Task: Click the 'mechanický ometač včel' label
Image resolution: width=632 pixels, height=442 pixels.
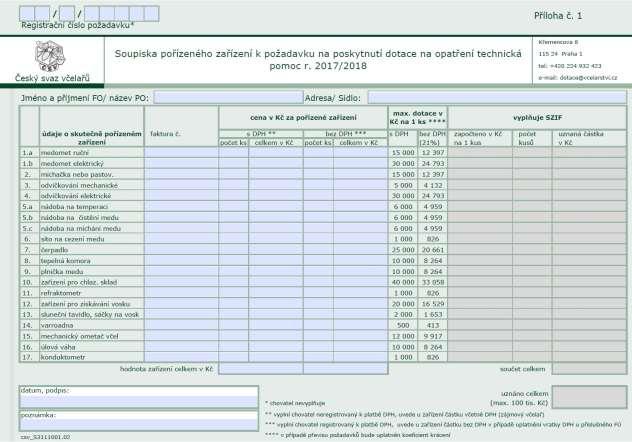Action: tap(79, 336)
